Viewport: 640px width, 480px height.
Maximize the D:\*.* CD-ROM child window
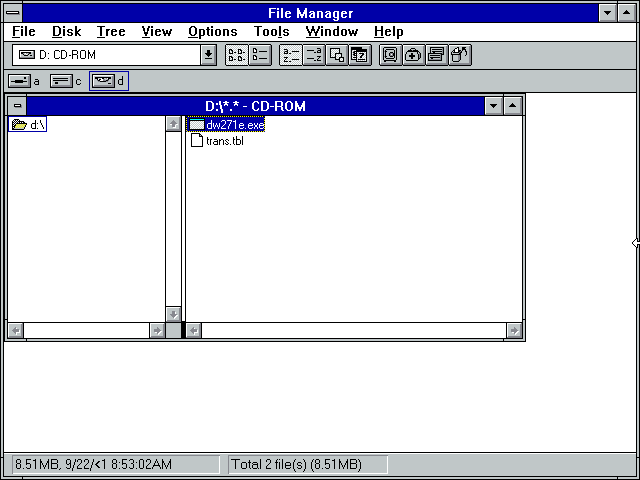point(513,106)
